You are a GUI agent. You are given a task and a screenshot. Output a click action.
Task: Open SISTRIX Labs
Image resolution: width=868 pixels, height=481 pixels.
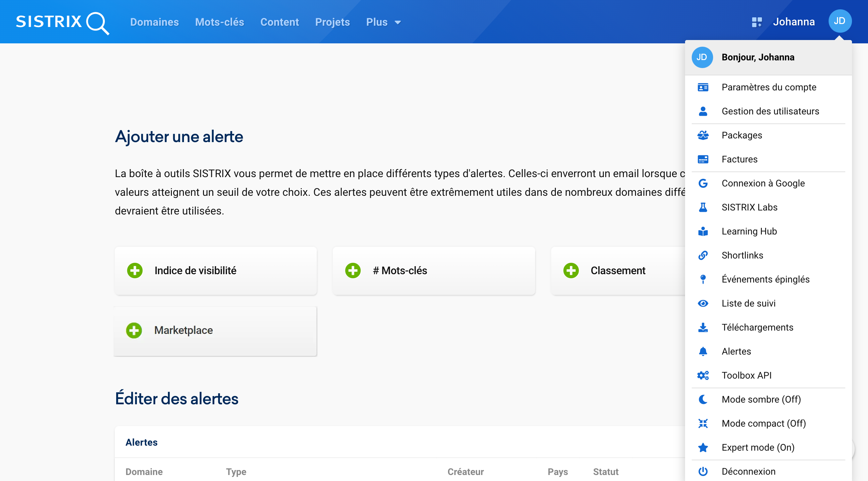(768, 207)
